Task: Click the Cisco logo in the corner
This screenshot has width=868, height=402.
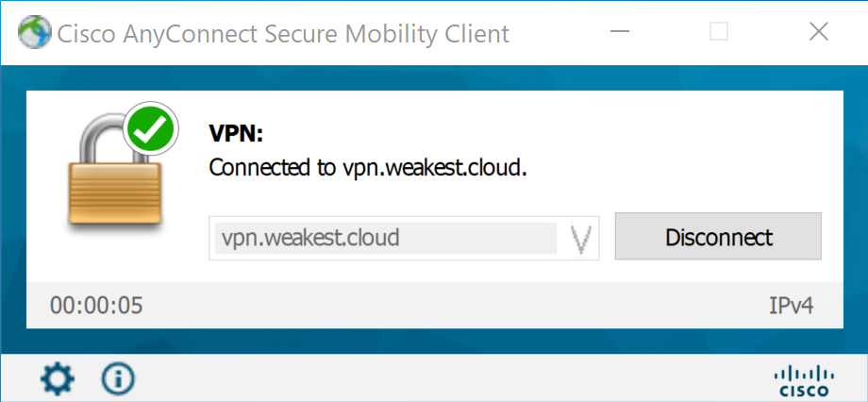Action: pos(805,380)
